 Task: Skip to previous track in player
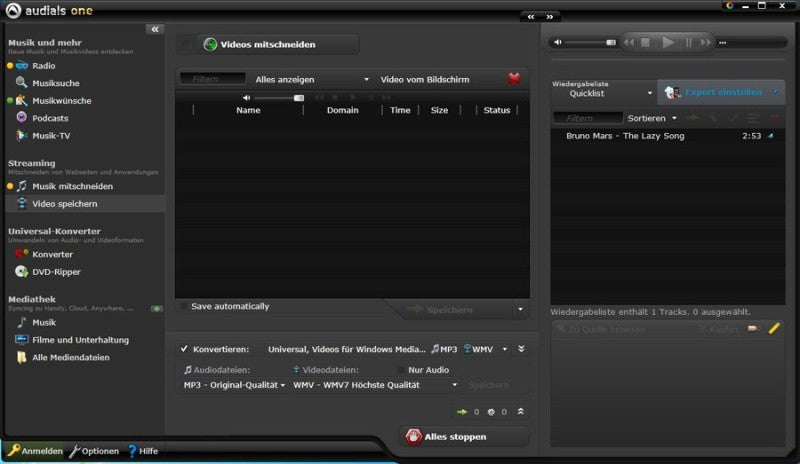(x=629, y=42)
